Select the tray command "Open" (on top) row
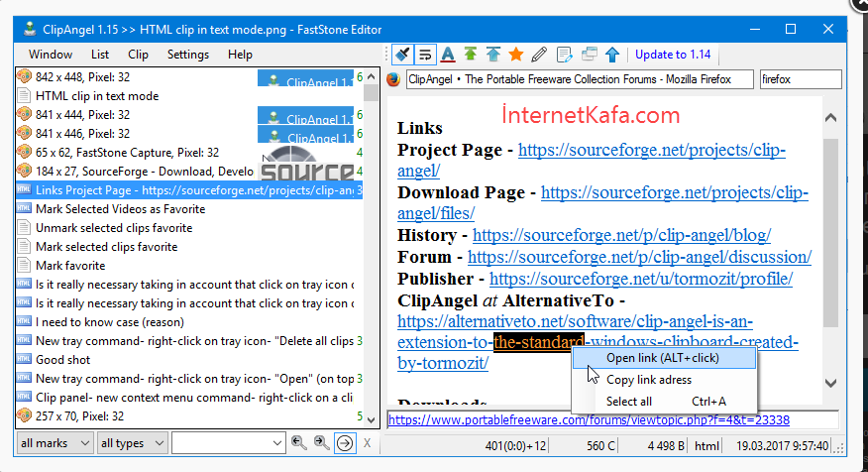 (x=189, y=379)
